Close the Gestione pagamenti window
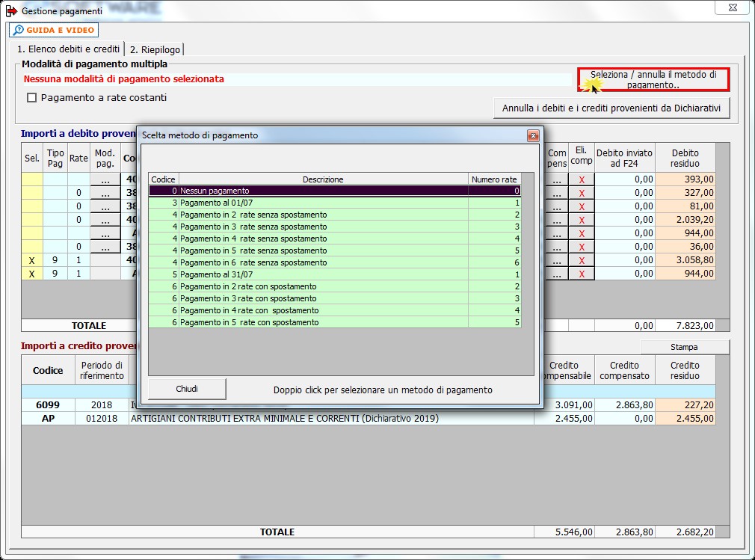 [x=733, y=7]
